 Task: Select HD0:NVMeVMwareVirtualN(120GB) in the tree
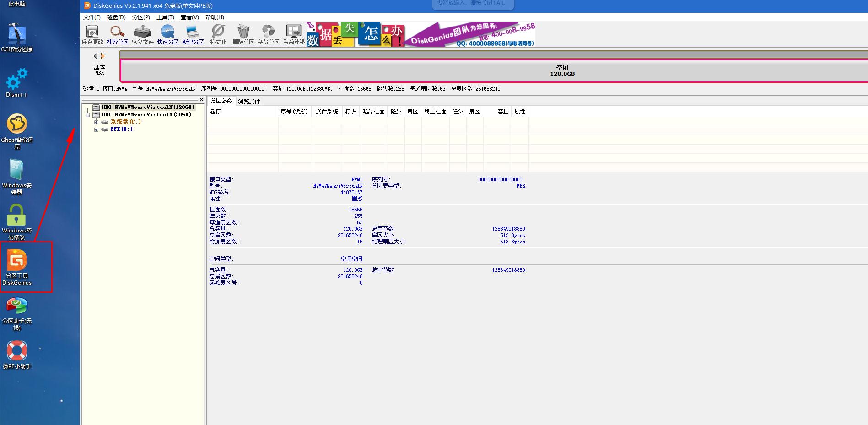[x=148, y=107]
